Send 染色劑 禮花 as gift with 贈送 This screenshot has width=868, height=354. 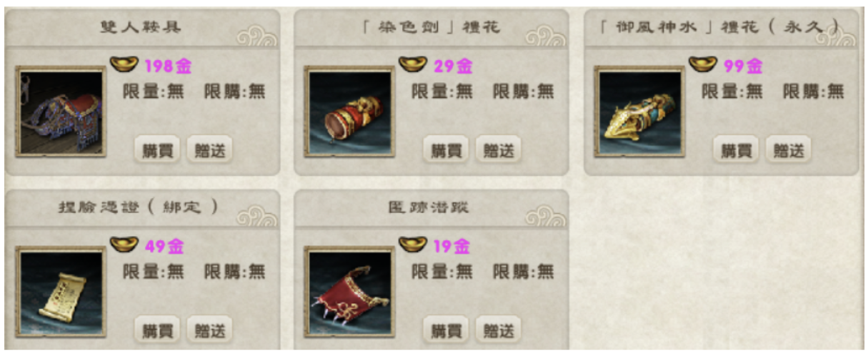[x=498, y=150]
